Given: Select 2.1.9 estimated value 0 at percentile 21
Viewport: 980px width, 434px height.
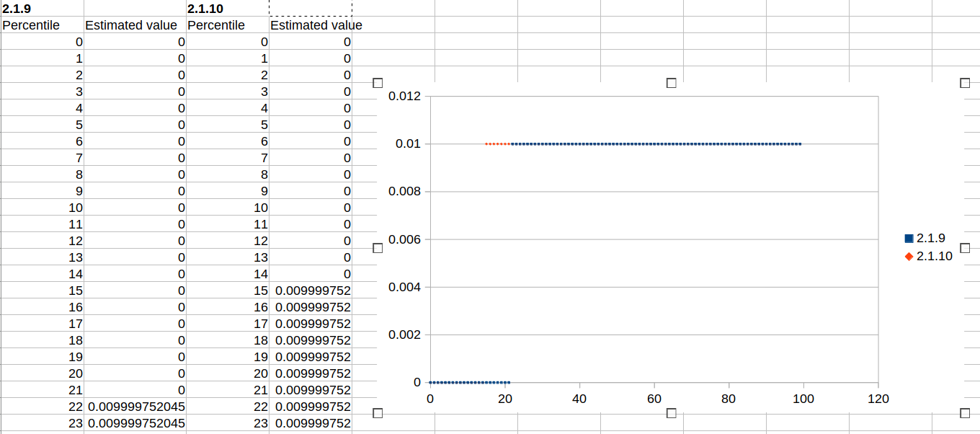Looking at the screenshot, I should click(x=135, y=390).
